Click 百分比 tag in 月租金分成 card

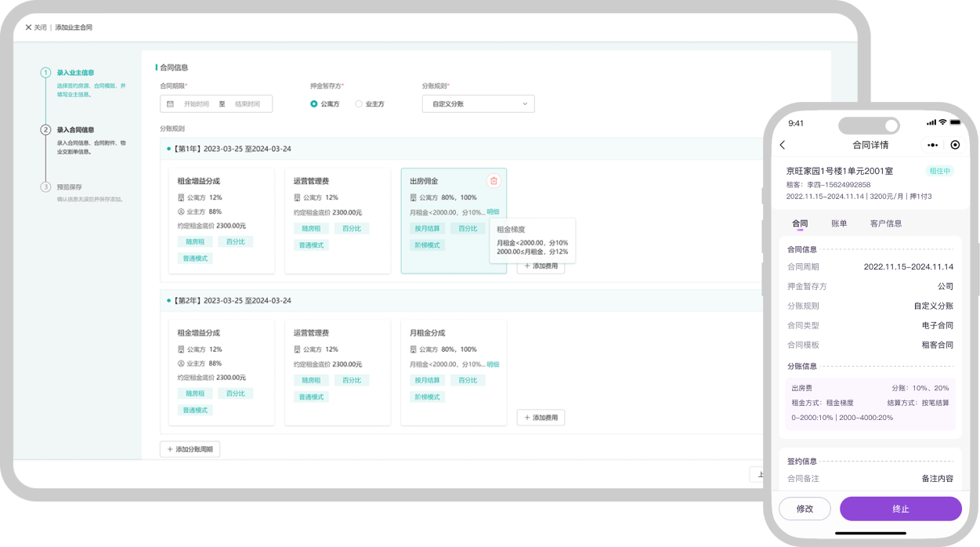point(468,380)
